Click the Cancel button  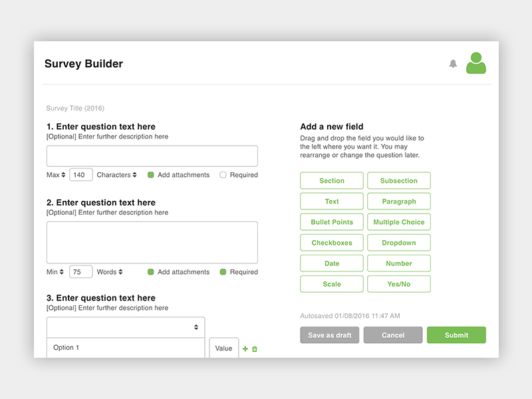coord(393,335)
